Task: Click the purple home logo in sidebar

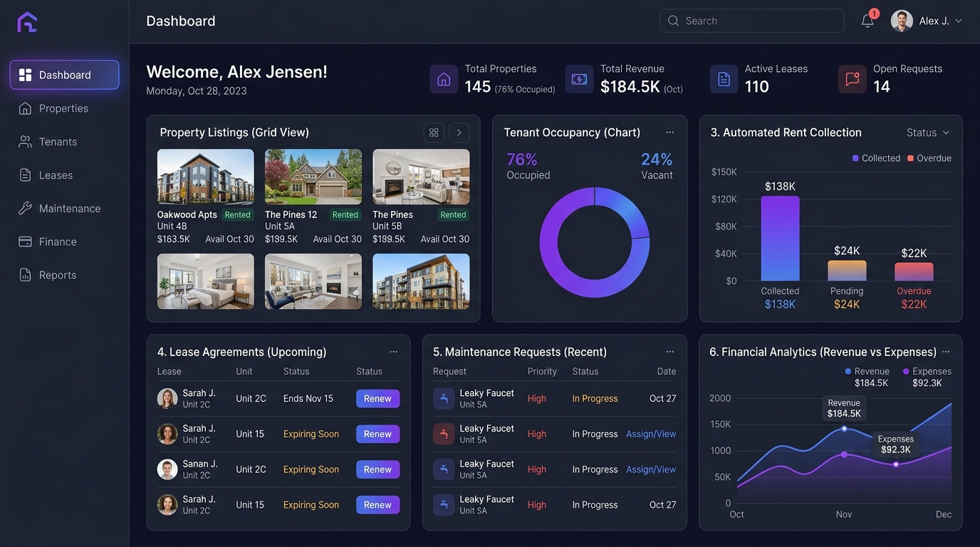Action: point(27,22)
